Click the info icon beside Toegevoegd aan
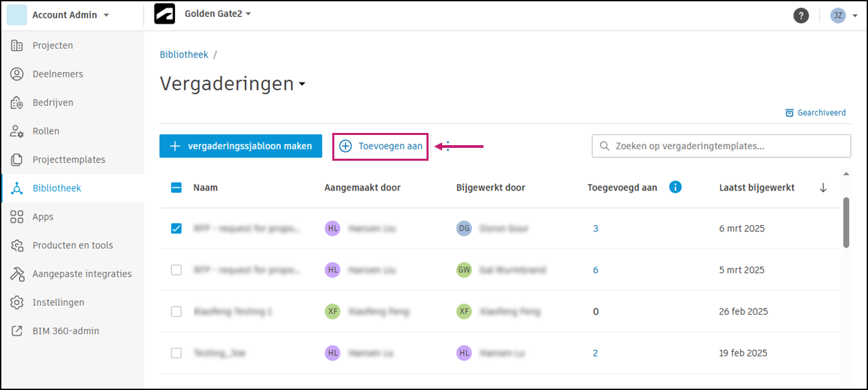This screenshot has width=868, height=390. (x=675, y=187)
